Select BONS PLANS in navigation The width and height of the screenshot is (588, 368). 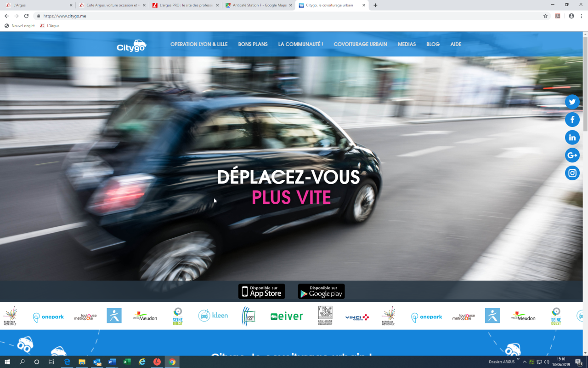[253, 44]
